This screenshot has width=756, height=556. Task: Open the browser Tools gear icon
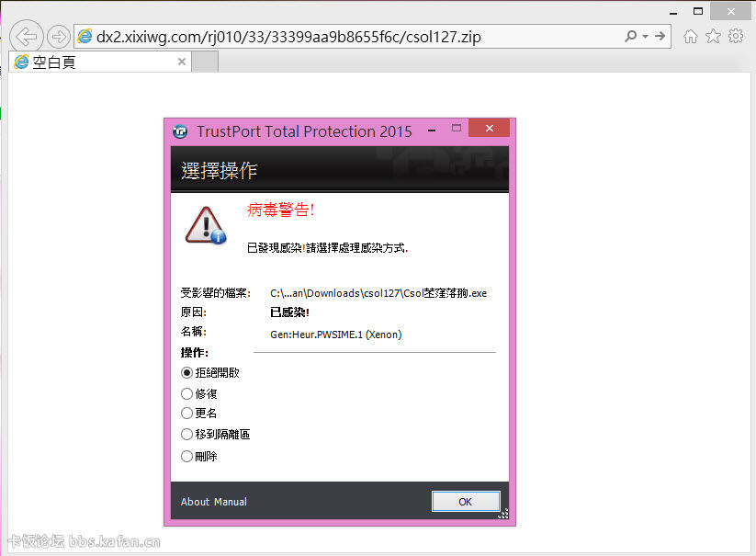(x=736, y=36)
